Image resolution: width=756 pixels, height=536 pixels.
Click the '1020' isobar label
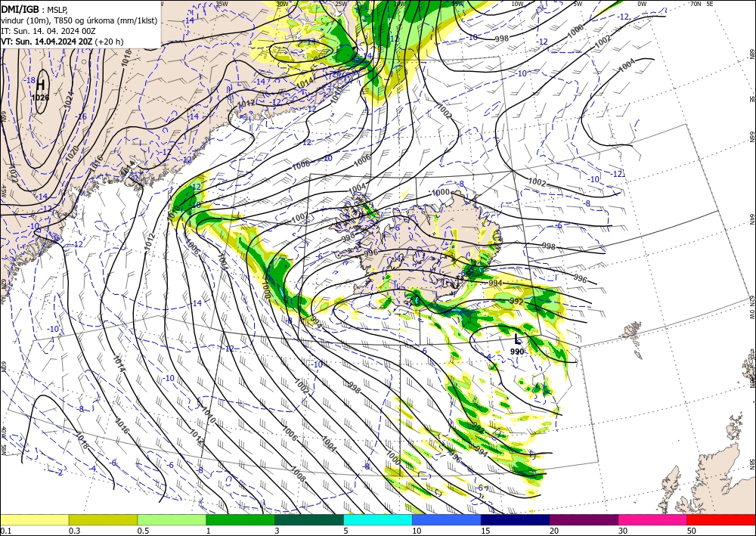pyautogui.click(x=73, y=153)
